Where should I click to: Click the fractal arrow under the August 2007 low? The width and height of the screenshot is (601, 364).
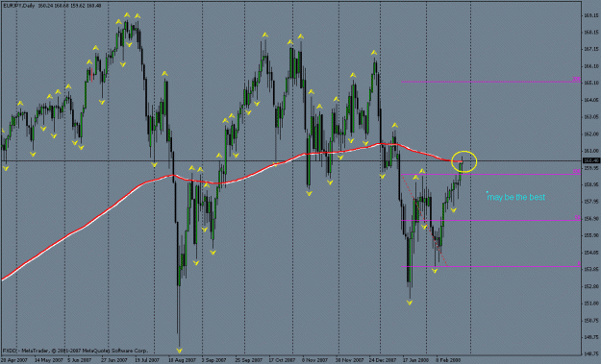(179, 351)
